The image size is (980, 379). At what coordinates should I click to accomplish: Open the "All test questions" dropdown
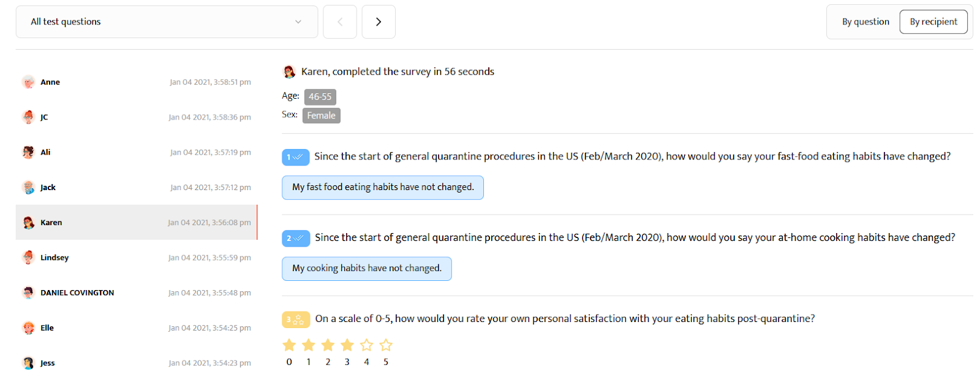click(x=167, y=21)
